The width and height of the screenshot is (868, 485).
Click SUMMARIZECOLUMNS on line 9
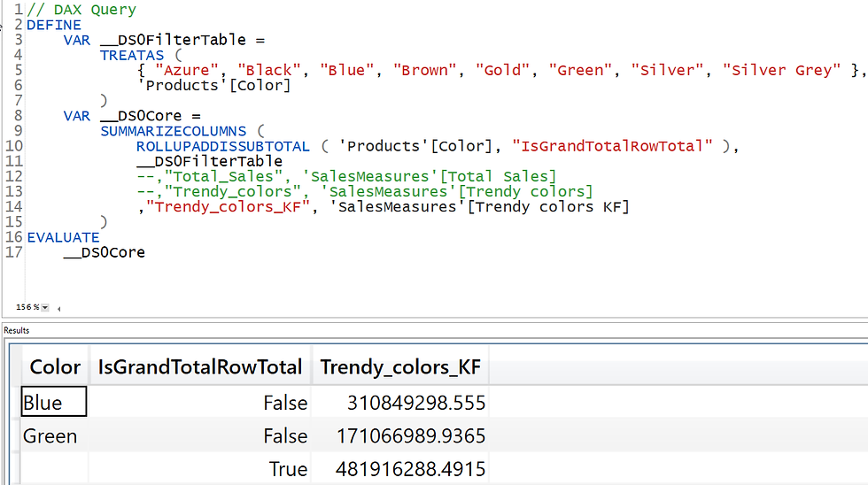(x=174, y=131)
